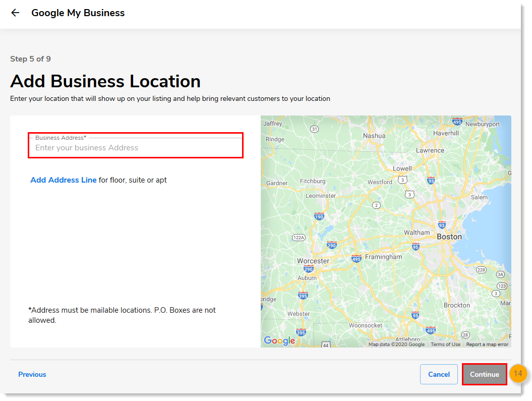
Task: Click Woonsocket label on the map
Action: point(366,325)
